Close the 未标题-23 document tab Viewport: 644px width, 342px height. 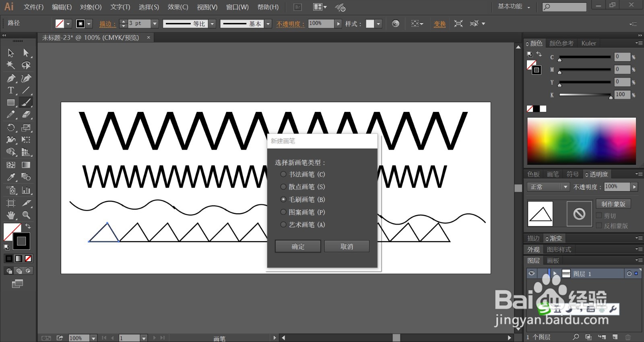coord(149,37)
